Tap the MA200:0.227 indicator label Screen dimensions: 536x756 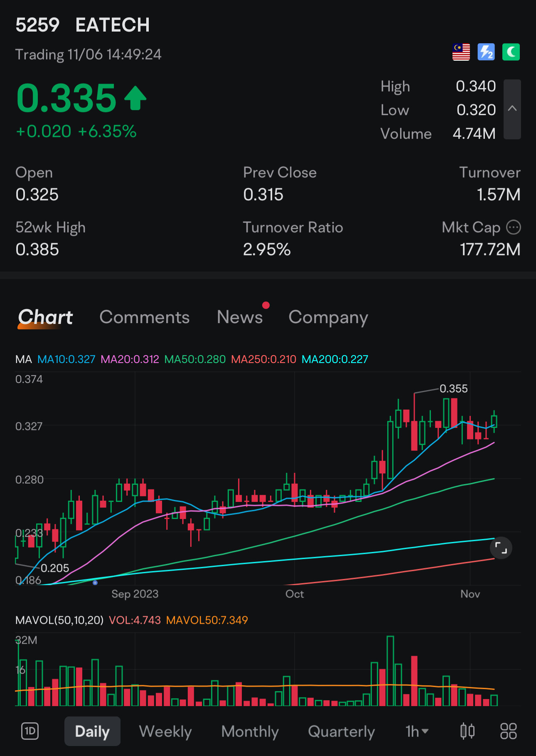tap(335, 359)
